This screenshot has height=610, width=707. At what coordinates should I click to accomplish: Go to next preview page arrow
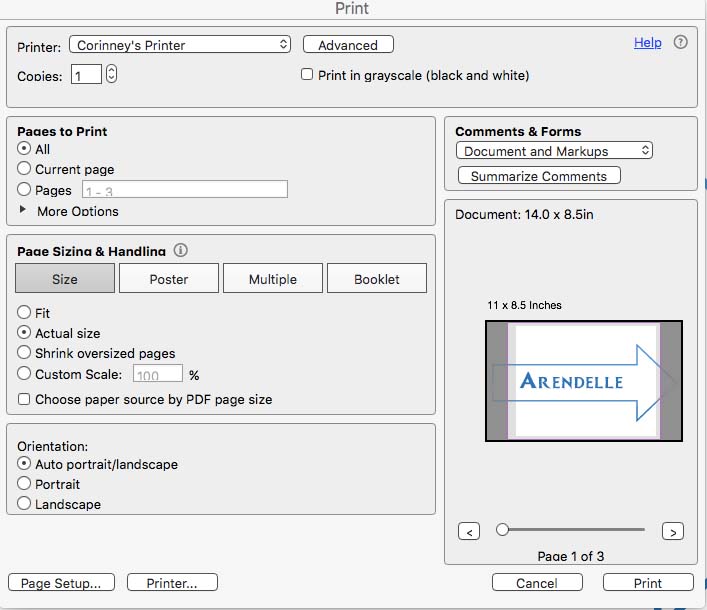coord(673,531)
